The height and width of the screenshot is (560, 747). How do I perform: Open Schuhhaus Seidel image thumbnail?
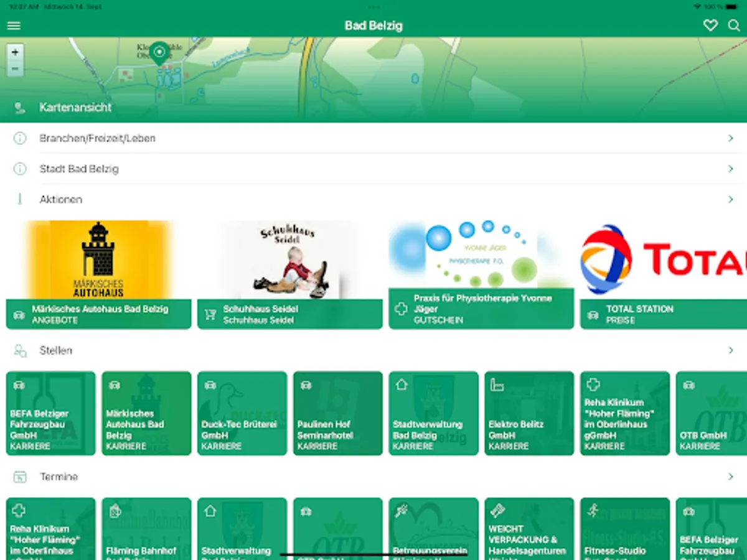pyautogui.click(x=290, y=259)
